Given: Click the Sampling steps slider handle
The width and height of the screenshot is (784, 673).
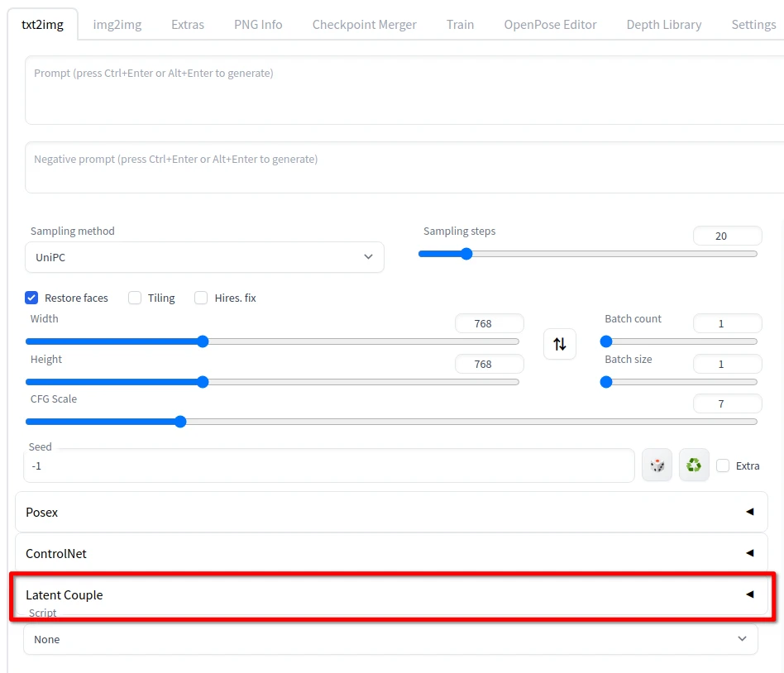Looking at the screenshot, I should coord(466,254).
